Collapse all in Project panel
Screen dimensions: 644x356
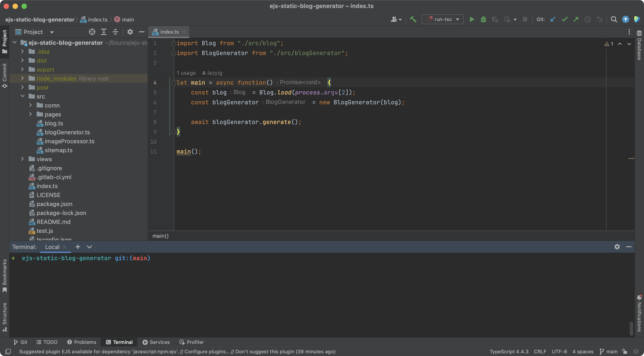[x=115, y=32]
